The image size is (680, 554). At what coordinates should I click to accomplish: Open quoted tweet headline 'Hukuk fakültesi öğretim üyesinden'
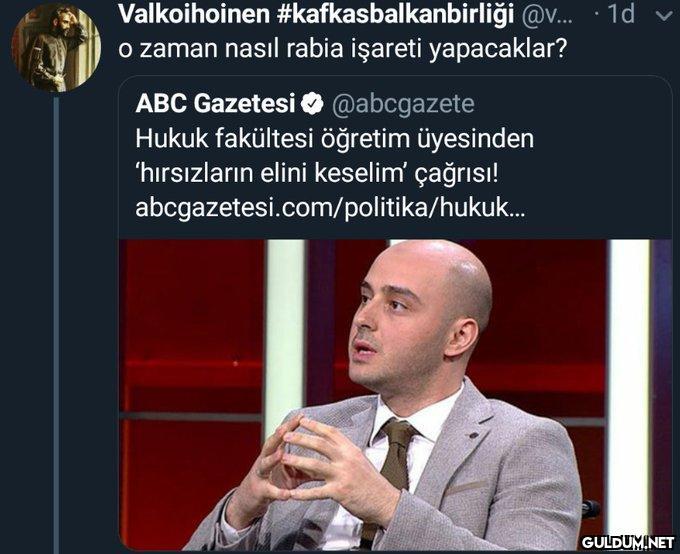(x=334, y=139)
